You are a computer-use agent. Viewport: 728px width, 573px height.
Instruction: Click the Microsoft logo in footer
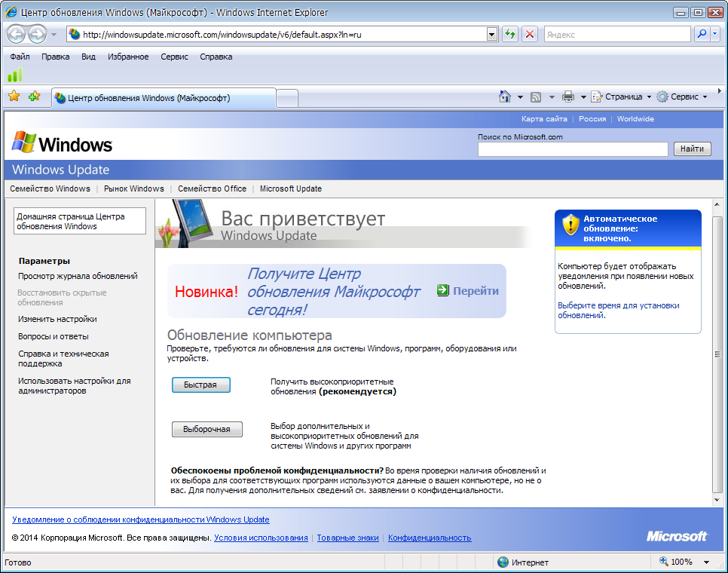tap(677, 536)
